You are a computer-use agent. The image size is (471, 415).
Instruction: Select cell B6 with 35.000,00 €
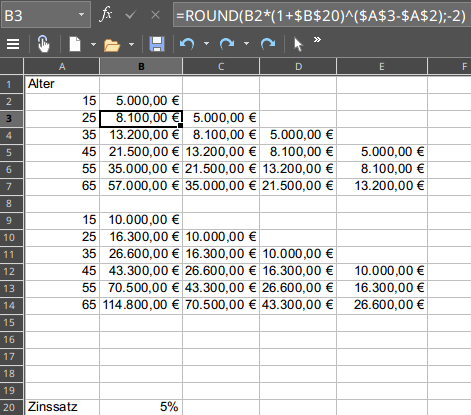point(141,169)
